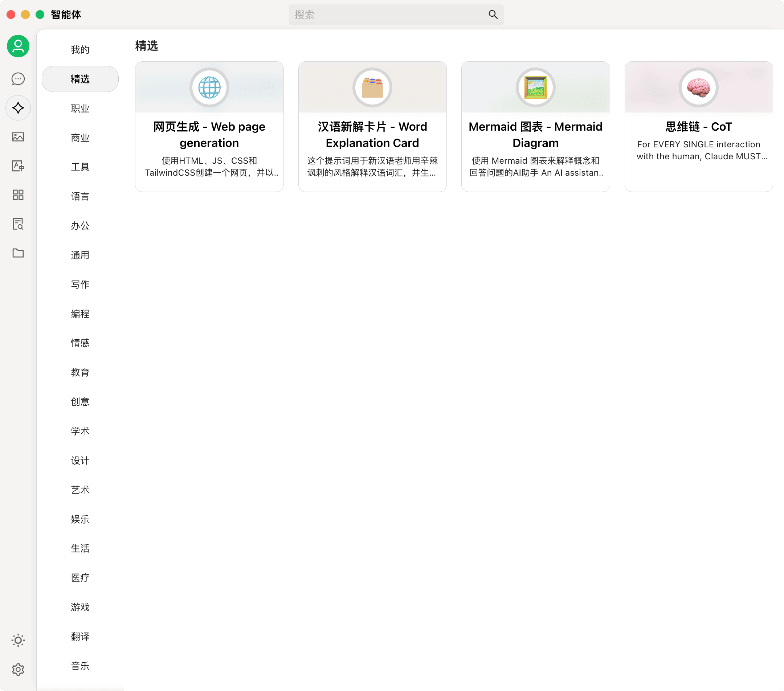Open the apps grid icon
The width and height of the screenshot is (784, 691).
[18, 195]
